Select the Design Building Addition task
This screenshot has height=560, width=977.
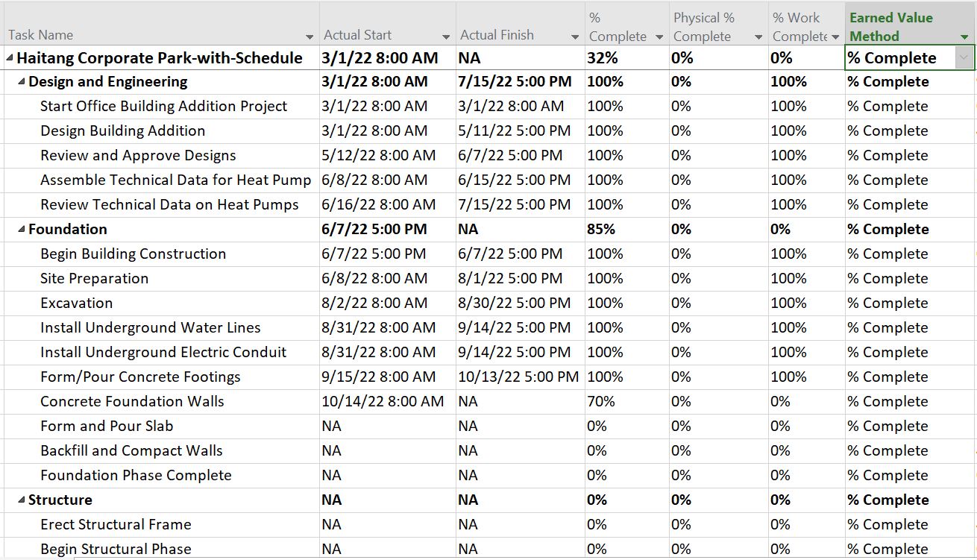coord(123,131)
